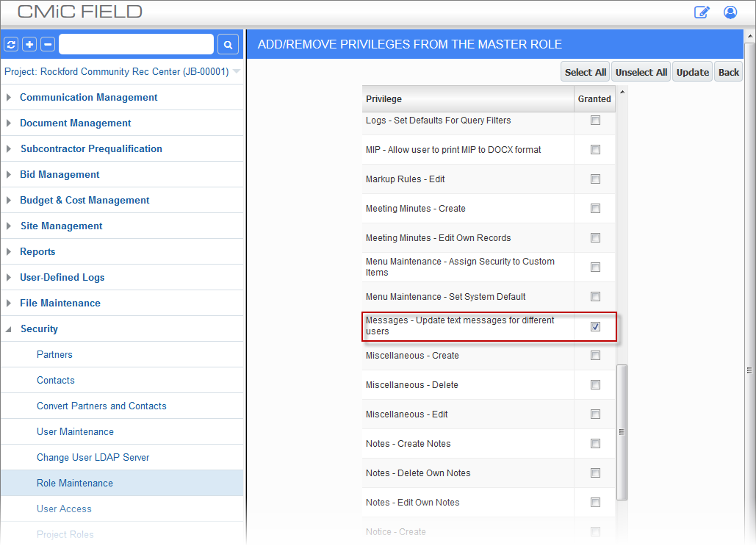The image size is (756, 546).
Task: Select Partners in Security menu
Action: [54, 354]
